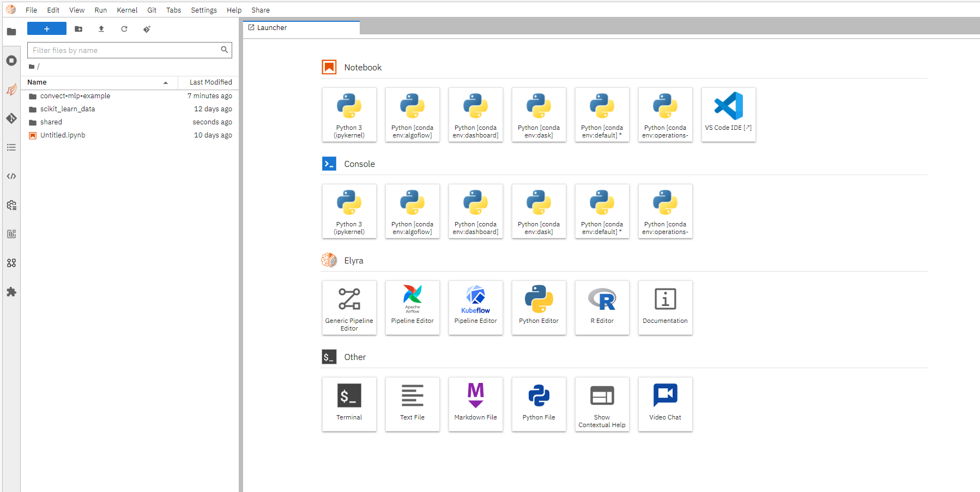
Task: Open the Git menu
Action: 152,10
